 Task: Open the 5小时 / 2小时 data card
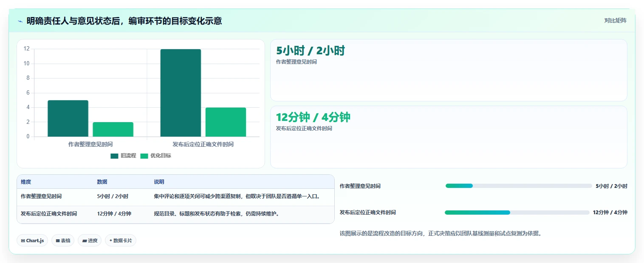[449, 70]
